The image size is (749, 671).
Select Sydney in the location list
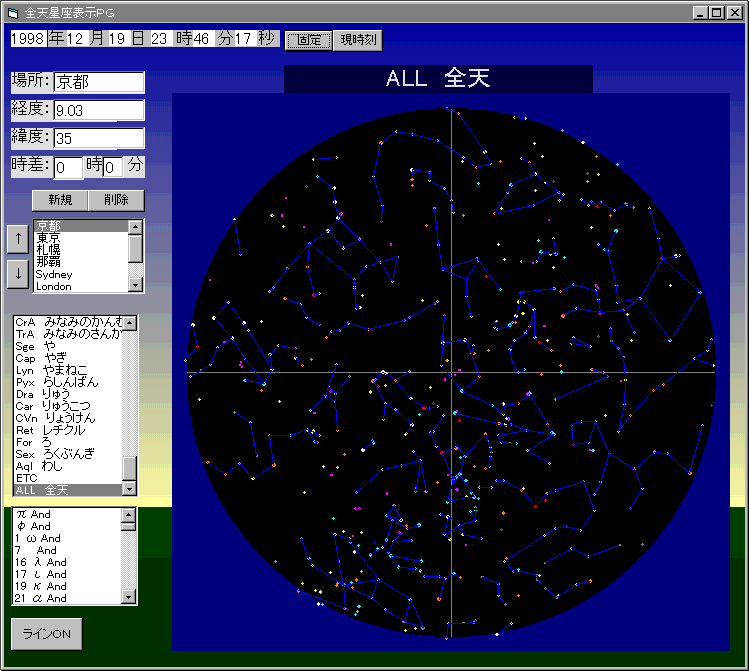(81, 274)
